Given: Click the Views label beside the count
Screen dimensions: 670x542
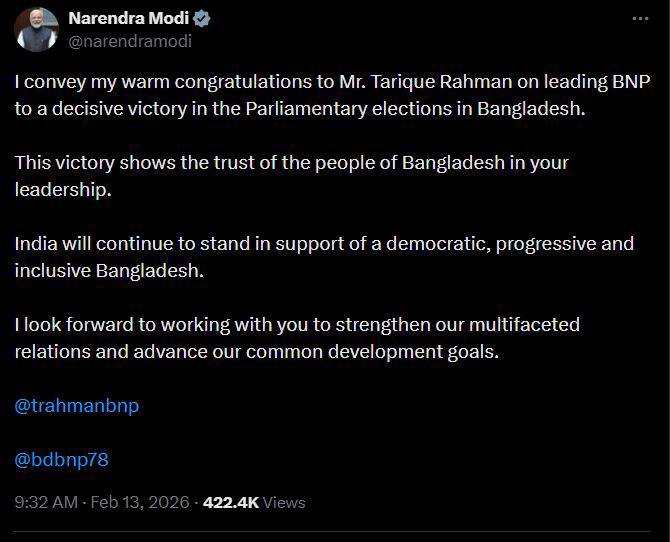Looking at the screenshot, I should (x=286, y=502).
